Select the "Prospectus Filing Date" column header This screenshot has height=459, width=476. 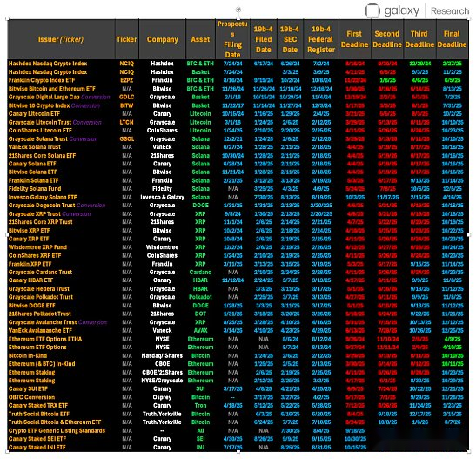click(232, 39)
